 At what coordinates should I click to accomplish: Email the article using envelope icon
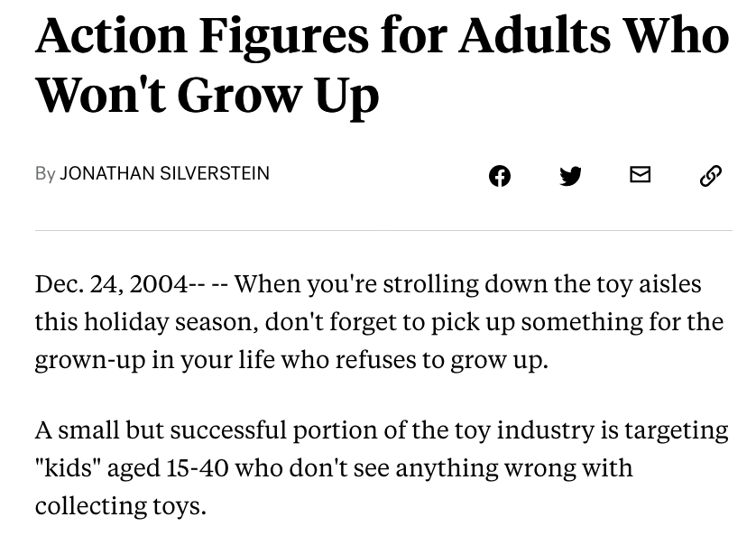[x=641, y=174]
